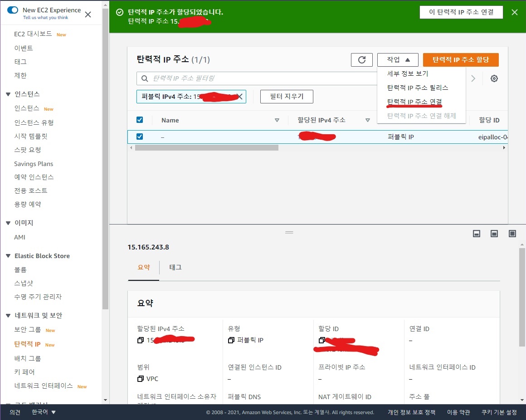Switch to the 태그 tab
This screenshot has height=420, width=526.
[175, 267]
